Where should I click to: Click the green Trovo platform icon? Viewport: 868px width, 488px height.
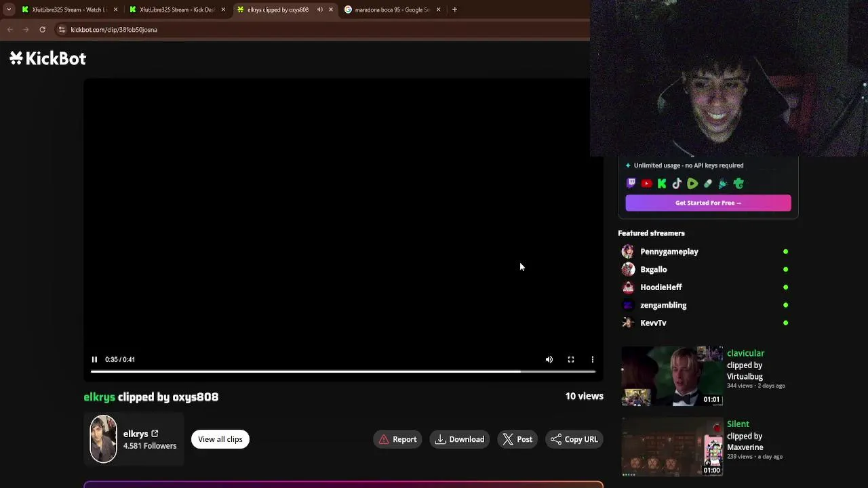click(738, 183)
